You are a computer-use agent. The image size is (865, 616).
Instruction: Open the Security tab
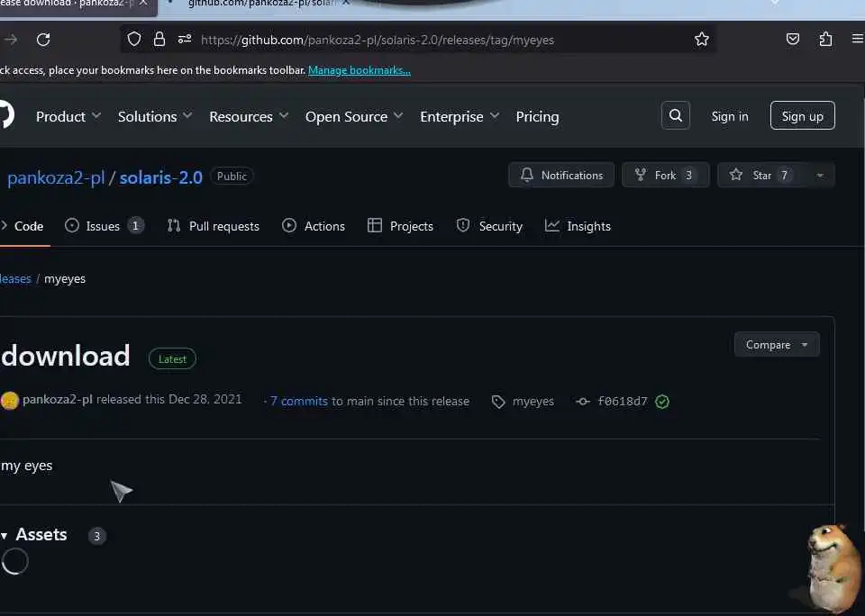pyautogui.click(x=489, y=226)
